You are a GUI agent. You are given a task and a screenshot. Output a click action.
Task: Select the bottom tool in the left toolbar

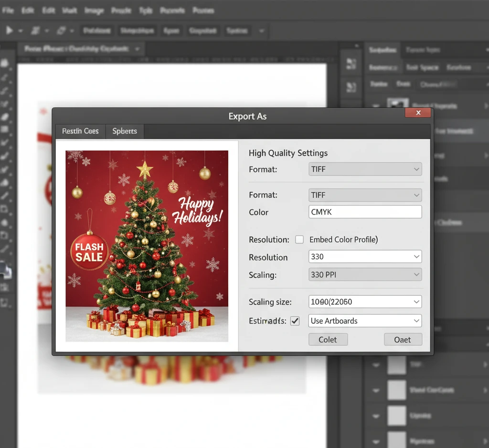[5, 302]
